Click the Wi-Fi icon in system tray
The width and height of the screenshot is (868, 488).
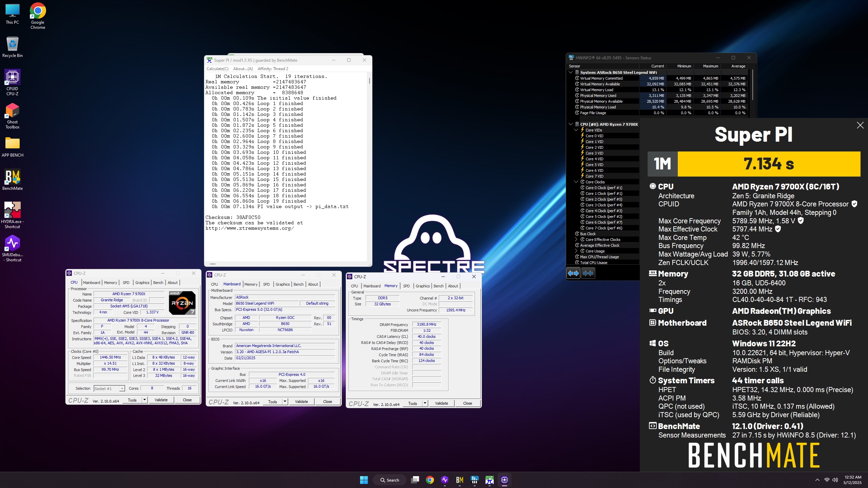pyautogui.click(x=827, y=480)
